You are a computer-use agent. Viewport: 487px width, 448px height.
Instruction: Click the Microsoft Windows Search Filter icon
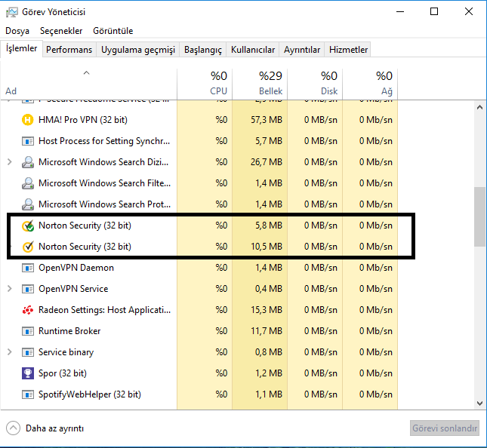[28, 183]
